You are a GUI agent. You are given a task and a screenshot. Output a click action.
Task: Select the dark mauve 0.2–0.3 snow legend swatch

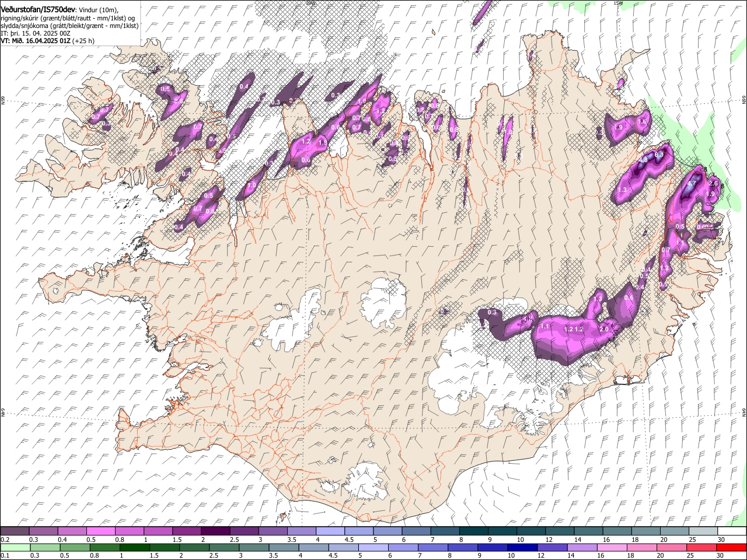tap(15, 530)
